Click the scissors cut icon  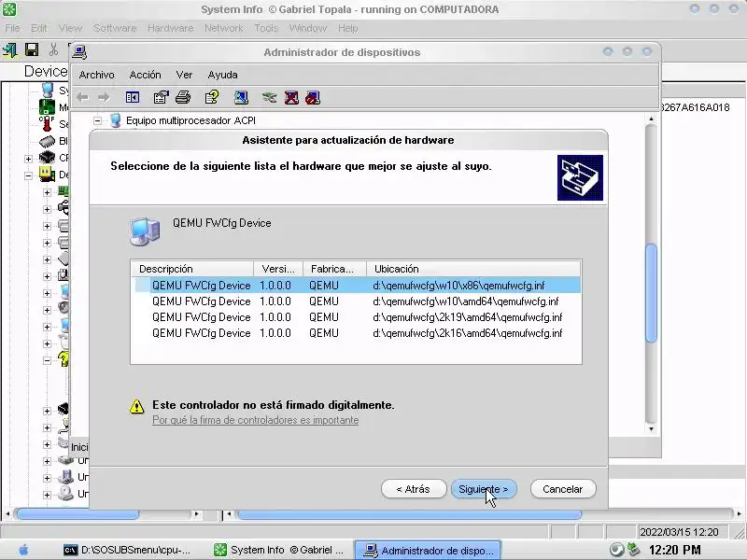click(53, 49)
